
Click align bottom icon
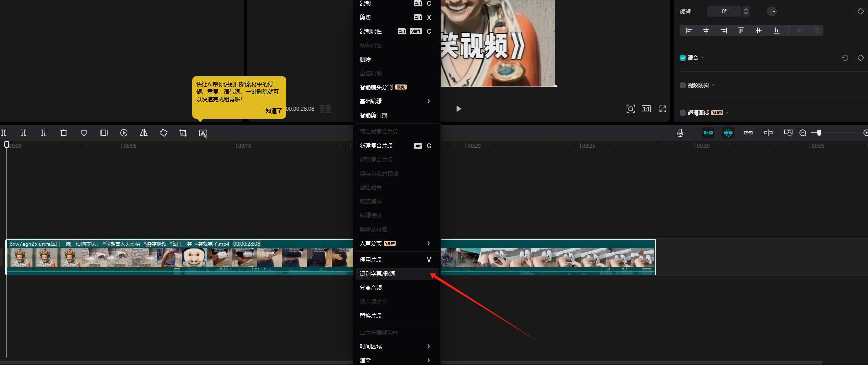coord(776,31)
